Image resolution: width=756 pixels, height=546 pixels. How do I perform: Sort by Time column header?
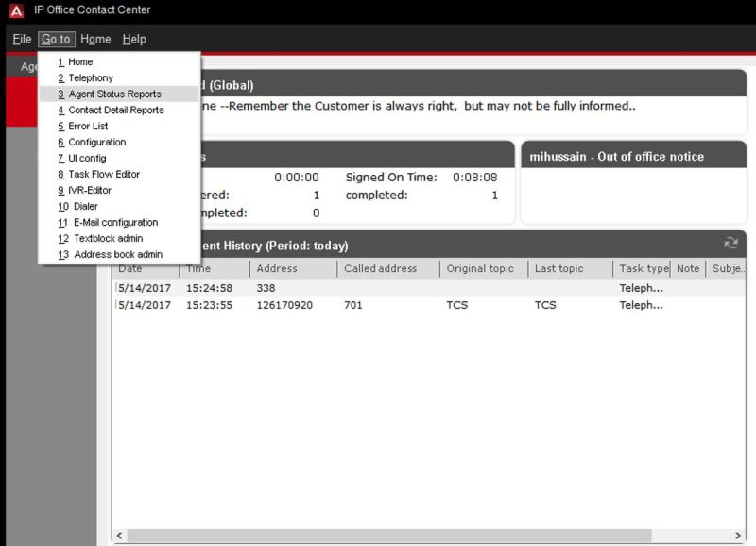(215, 269)
